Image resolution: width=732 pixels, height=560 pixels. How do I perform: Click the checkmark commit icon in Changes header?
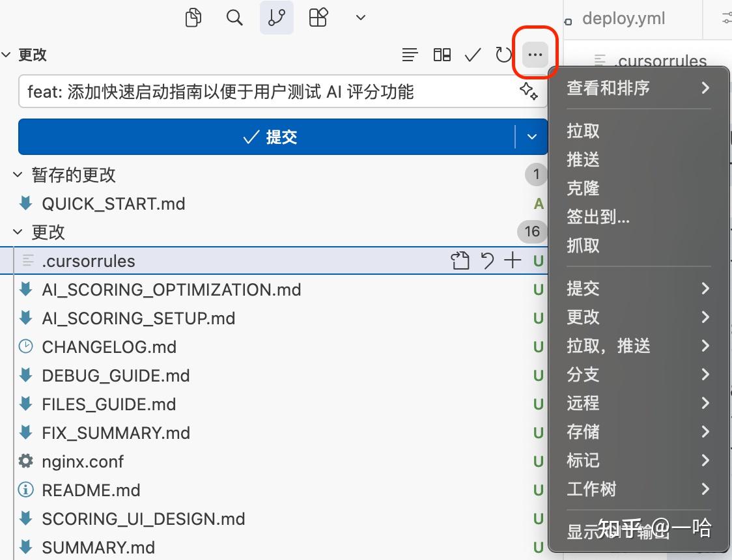[x=472, y=55]
